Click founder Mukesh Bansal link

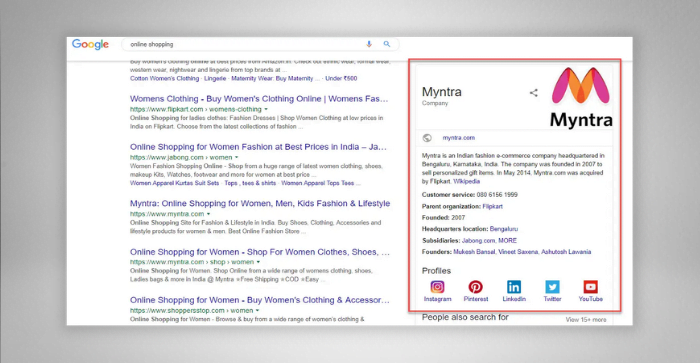474,252
